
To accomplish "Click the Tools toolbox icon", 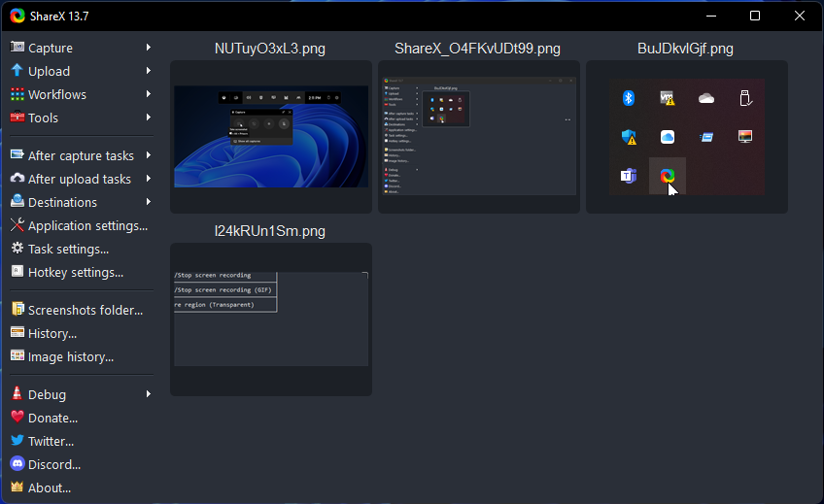I will coord(17,118).
